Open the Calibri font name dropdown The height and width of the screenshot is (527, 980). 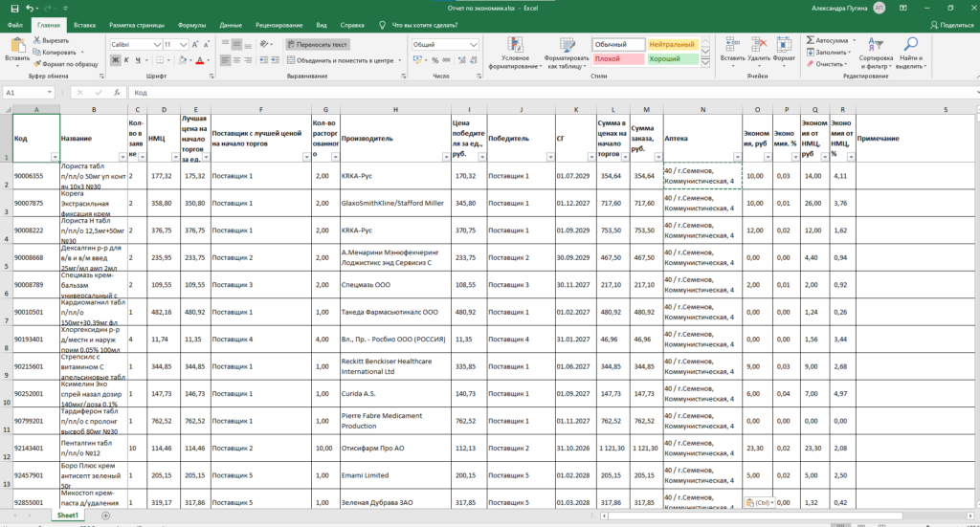[156, 44]
